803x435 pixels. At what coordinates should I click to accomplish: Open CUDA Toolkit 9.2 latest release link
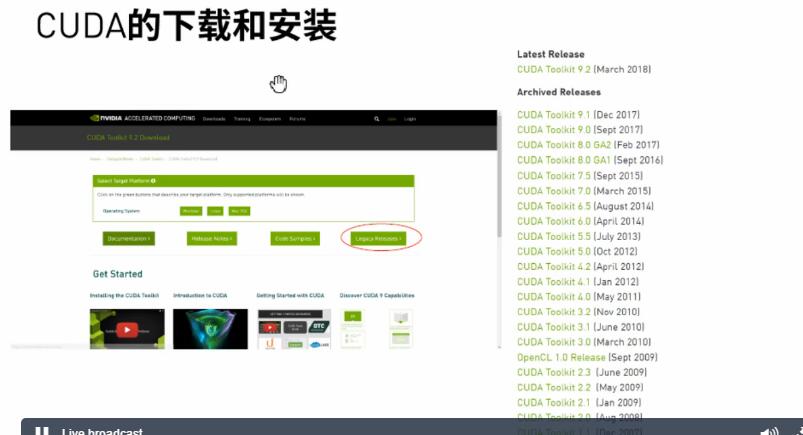click(x=554, y=69)
